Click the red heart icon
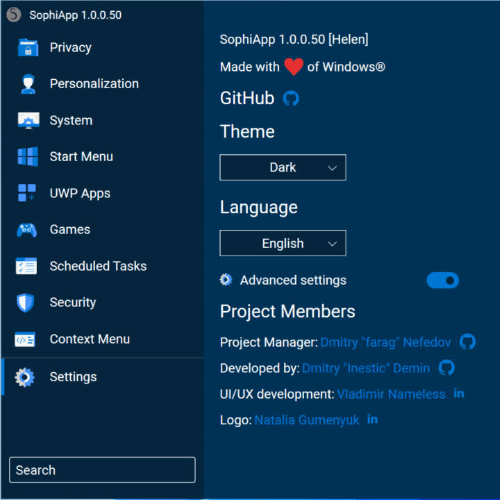This screenshot has width=500, height=500. coord(294,67)
